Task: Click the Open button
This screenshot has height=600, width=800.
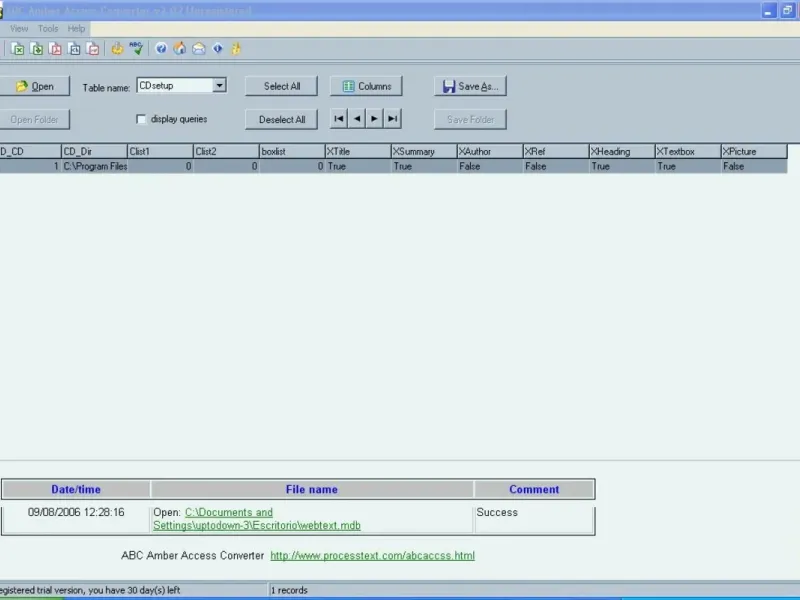Action: click(x=34, y=86)
